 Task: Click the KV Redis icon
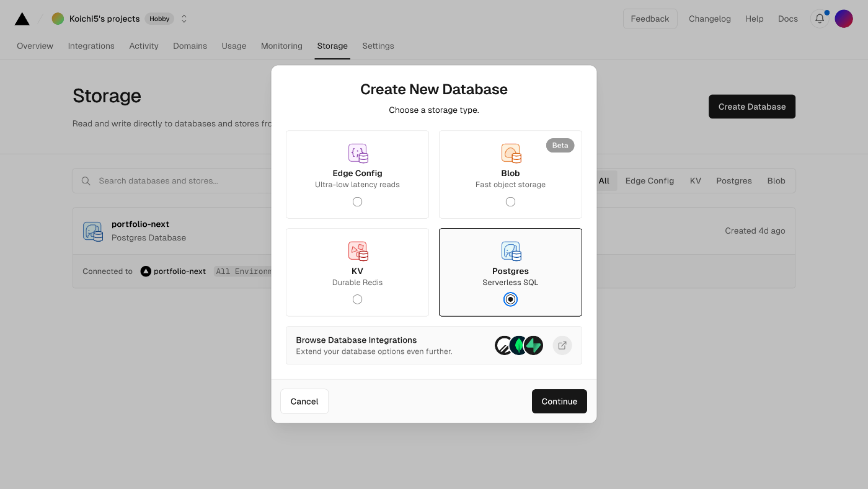click(x=358, y=251)
